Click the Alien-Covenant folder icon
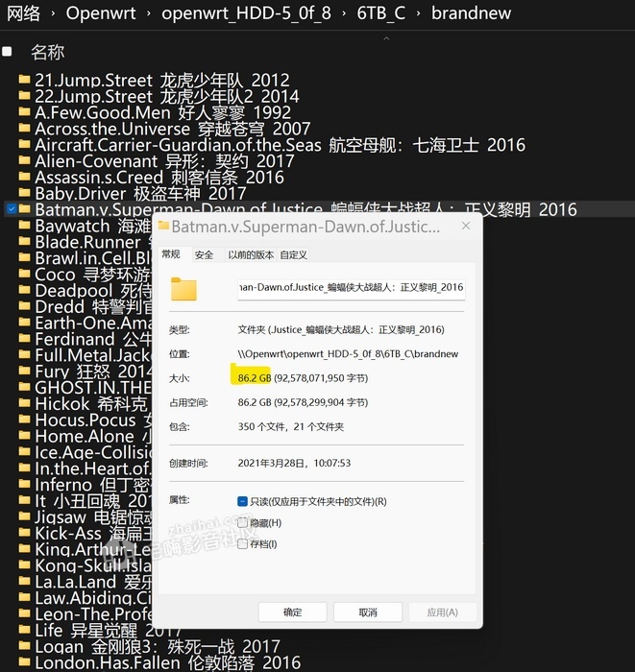Screen dimensions: 635x672 point(24,160)
